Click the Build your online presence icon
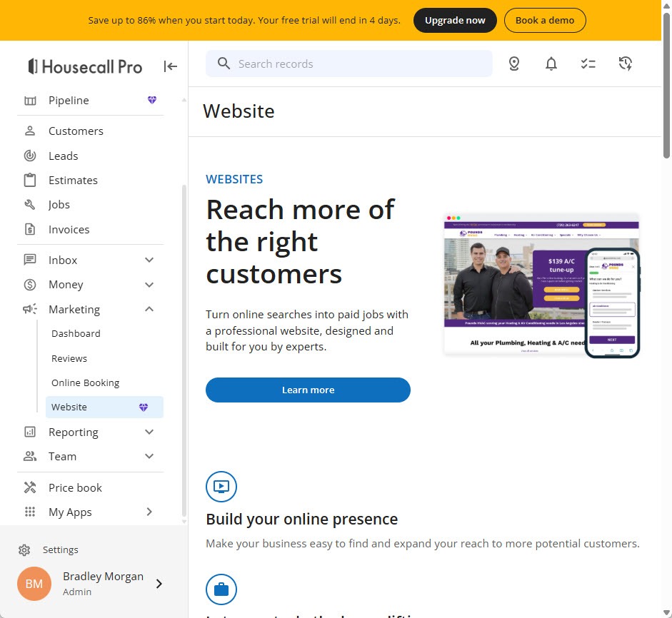Viewport: 672px width, 618px height. click(221, 487)
